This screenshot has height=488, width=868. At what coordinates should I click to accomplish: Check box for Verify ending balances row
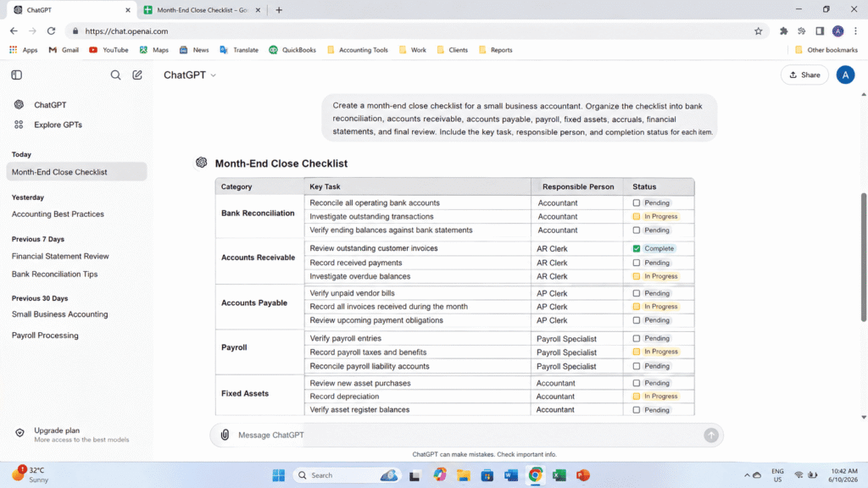[636, 230]
